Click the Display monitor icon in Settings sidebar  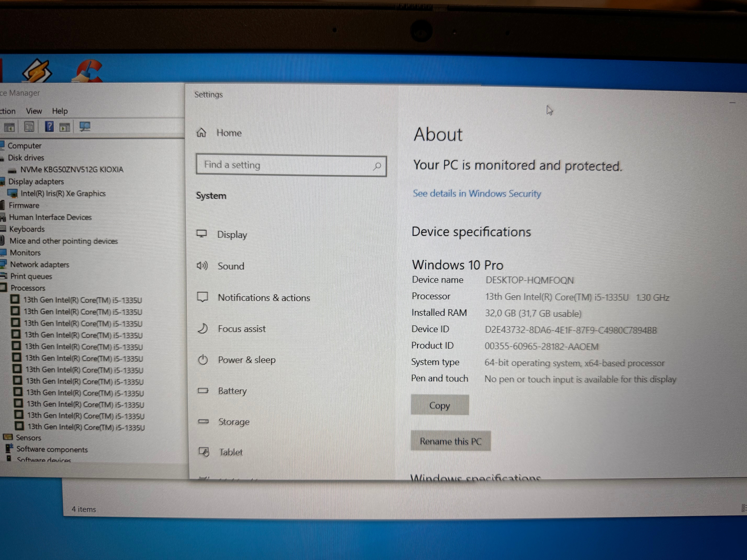click(x=202, y=234)
